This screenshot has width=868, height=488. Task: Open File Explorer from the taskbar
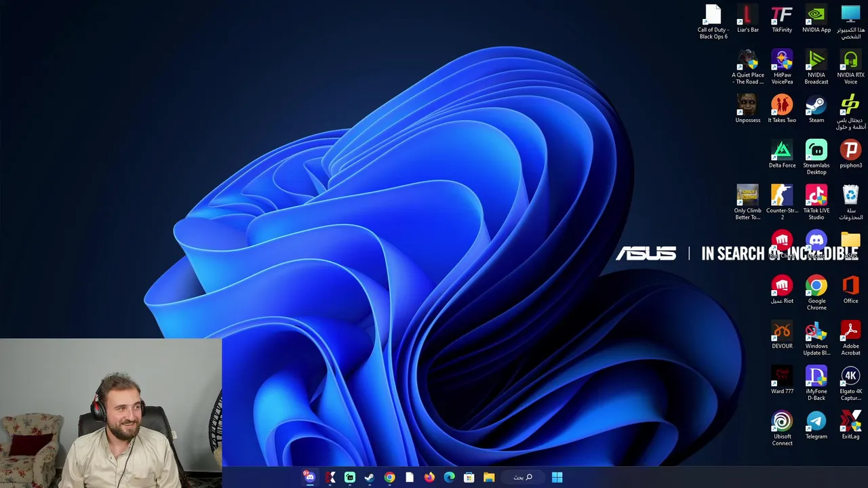point(489,477)
